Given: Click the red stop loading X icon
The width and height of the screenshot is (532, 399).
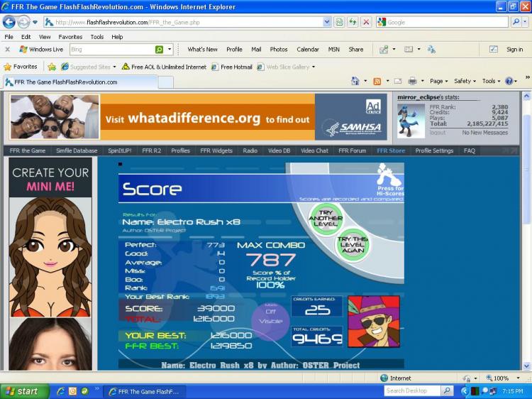Looking at the screenshot, I should [366, 23].
